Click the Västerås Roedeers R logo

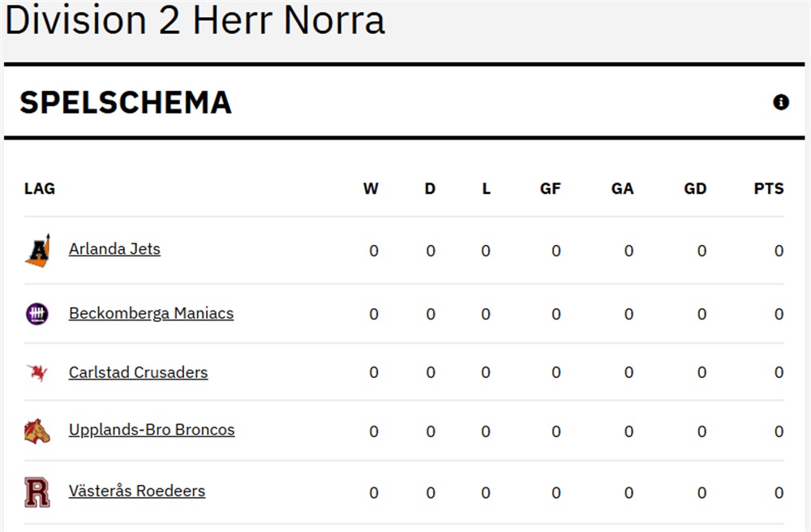(37, 492)
